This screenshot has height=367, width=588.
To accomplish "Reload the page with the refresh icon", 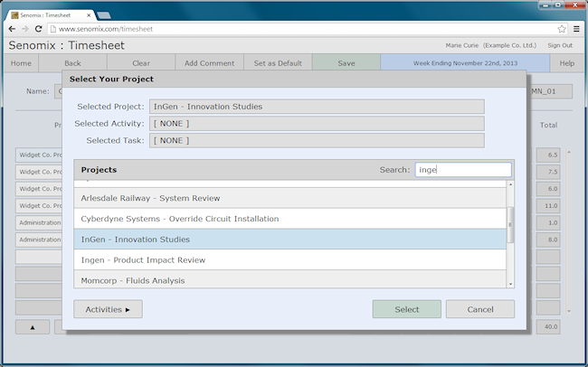I will point(38,29).
